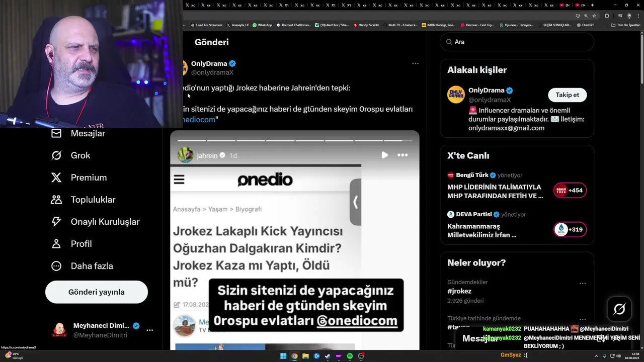
Task: Open ChatGPT bookmark
Action: [585, 25]
